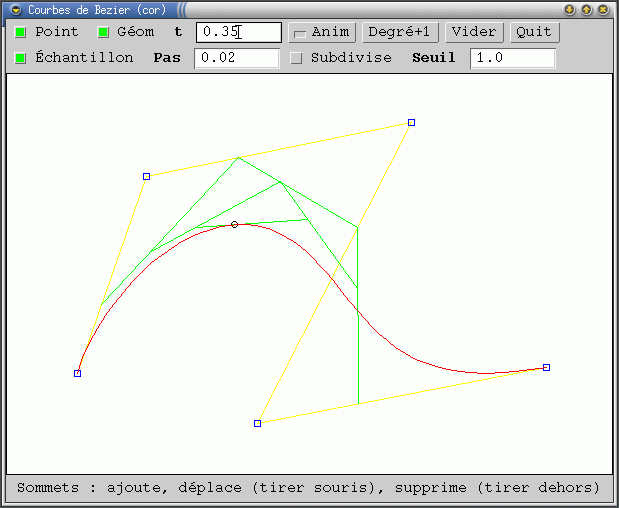The width and height of the screenshot is (619, 508).
Task: Click the Pas step value field
Action: click(236, 58)
